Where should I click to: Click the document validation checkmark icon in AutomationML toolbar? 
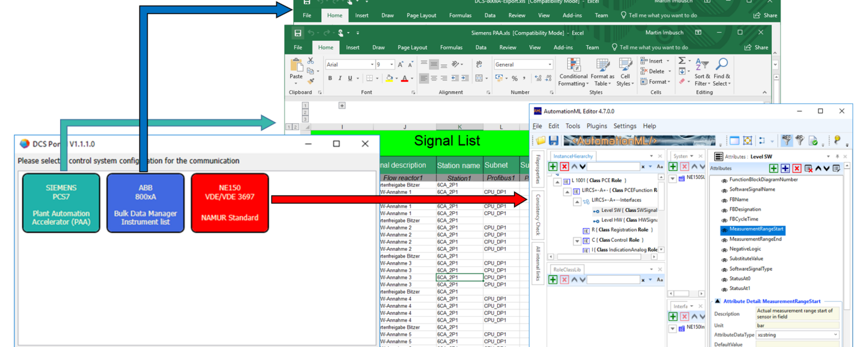coord(813,141)
